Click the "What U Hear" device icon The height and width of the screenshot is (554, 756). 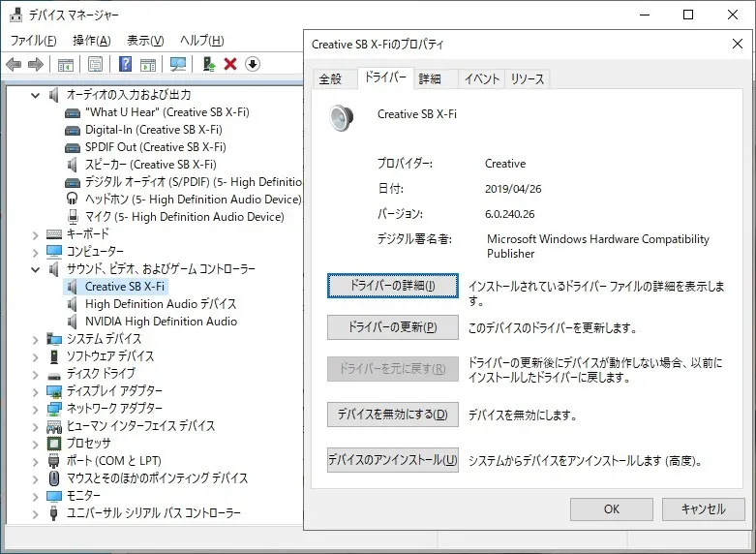point(73,113)
